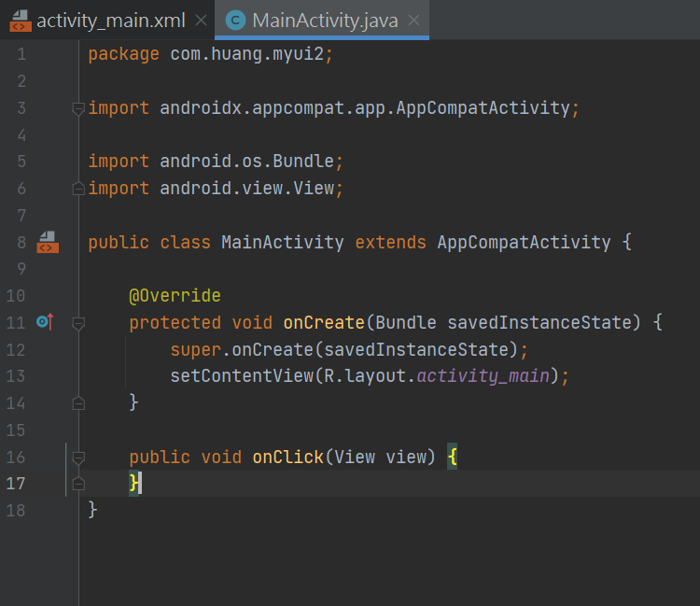Click the @Override annotation
The width and height of the screenshot is (700, 606).
point(175,296)
